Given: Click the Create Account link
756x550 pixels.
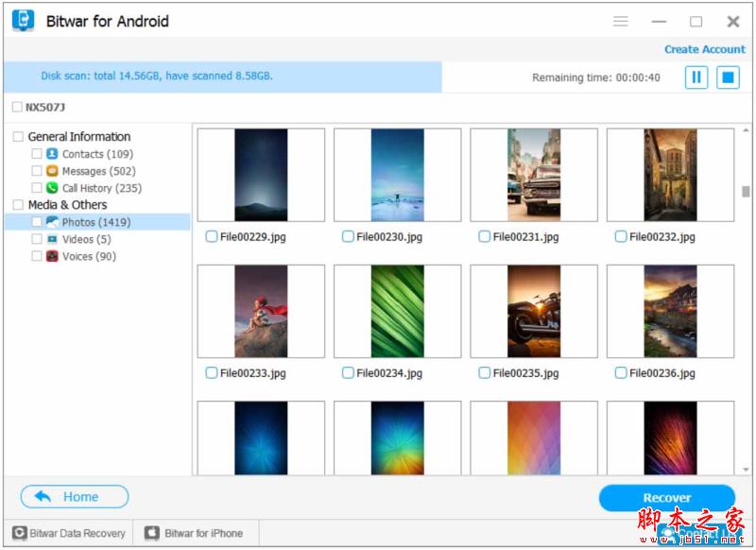Looking at the screenshot, I should [704, 49].
